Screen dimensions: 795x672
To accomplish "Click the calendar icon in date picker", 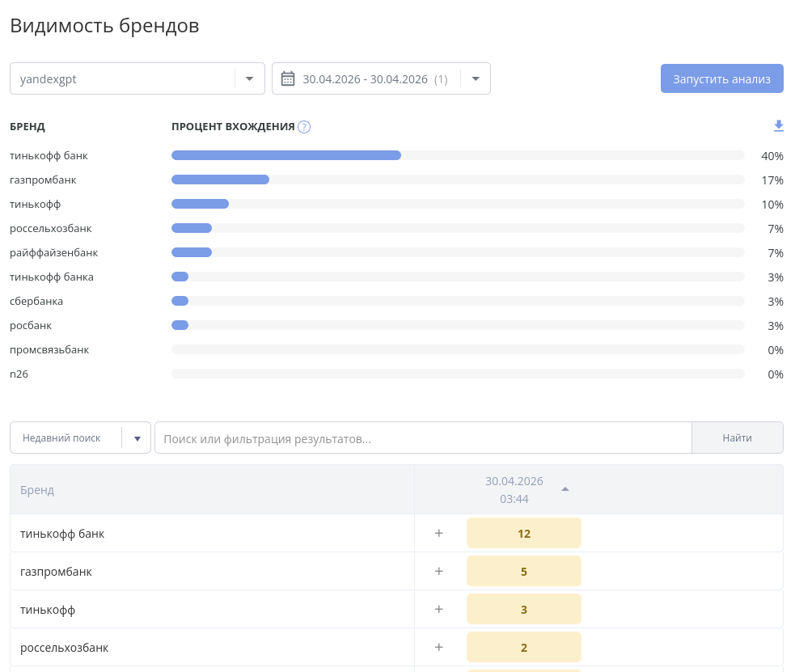I will [x=287, y=79].
